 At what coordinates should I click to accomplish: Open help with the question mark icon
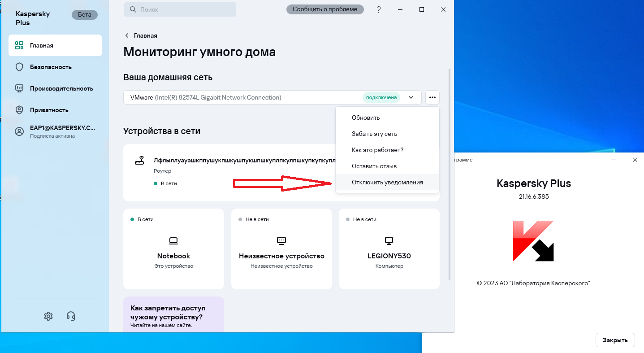tap(379, 9)
